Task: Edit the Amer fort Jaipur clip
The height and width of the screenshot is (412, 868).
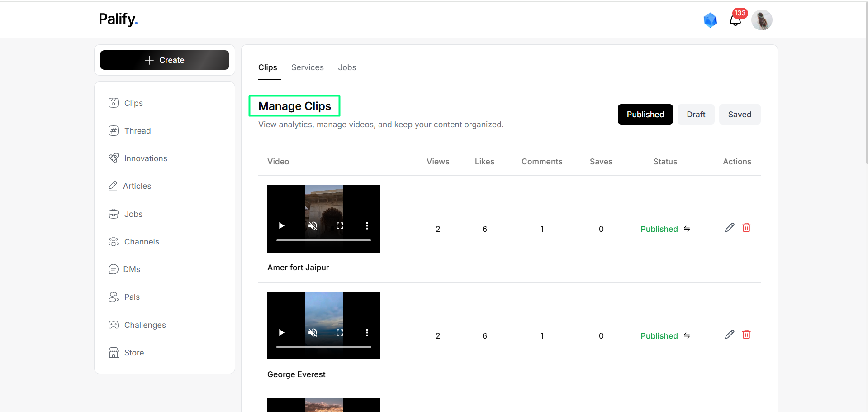Action: pos(730,228)
